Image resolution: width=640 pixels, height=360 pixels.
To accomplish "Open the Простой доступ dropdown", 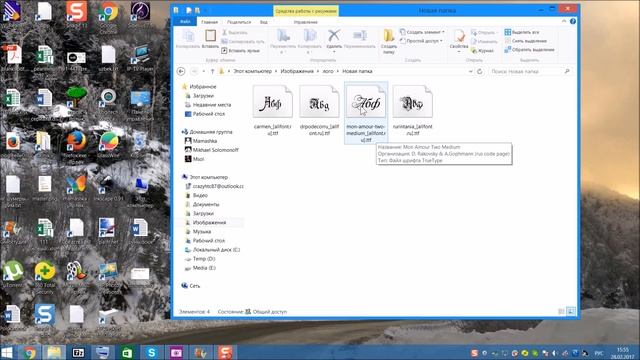I will click(x=421, y=41).
